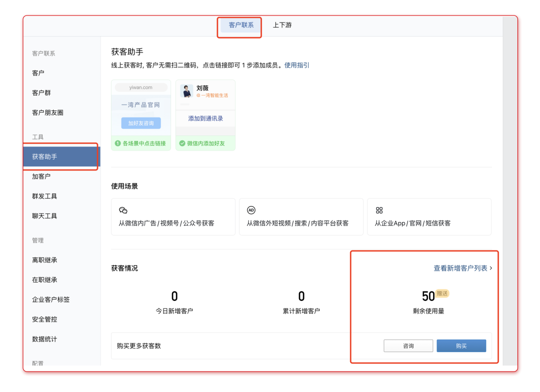Click 添加到通讯录 in the contact preview
540x392 pixels.
pyautogui.click(x=205, y=118)
